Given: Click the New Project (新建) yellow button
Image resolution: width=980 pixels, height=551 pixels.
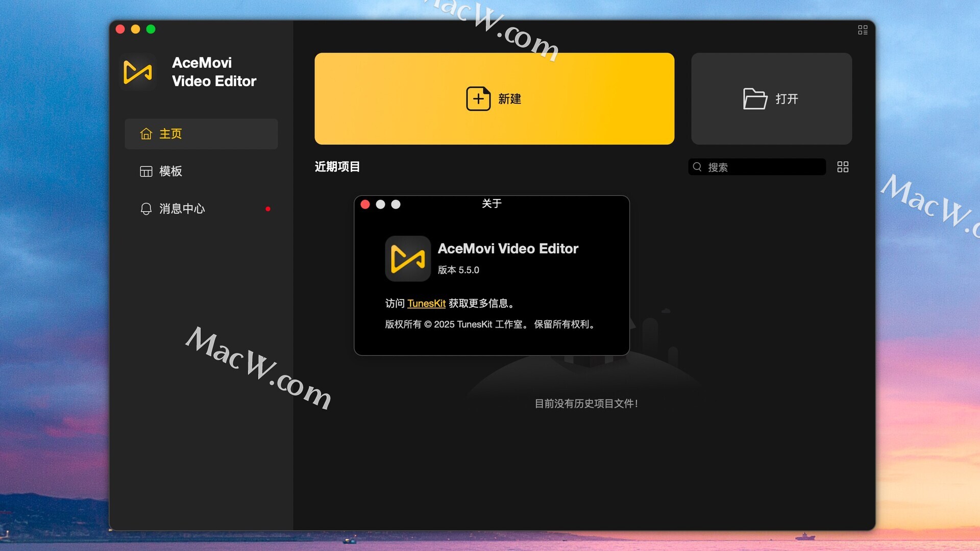Looking at the screenshot, I should click(494, 98).
